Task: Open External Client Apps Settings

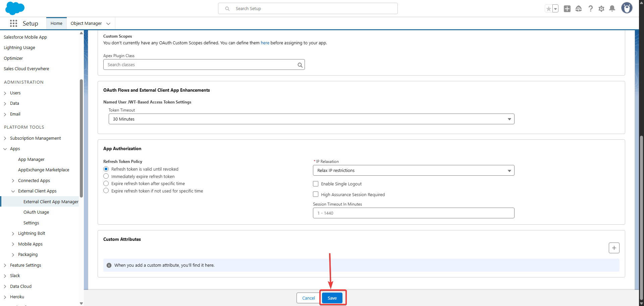Action: (x=31, y=223)
